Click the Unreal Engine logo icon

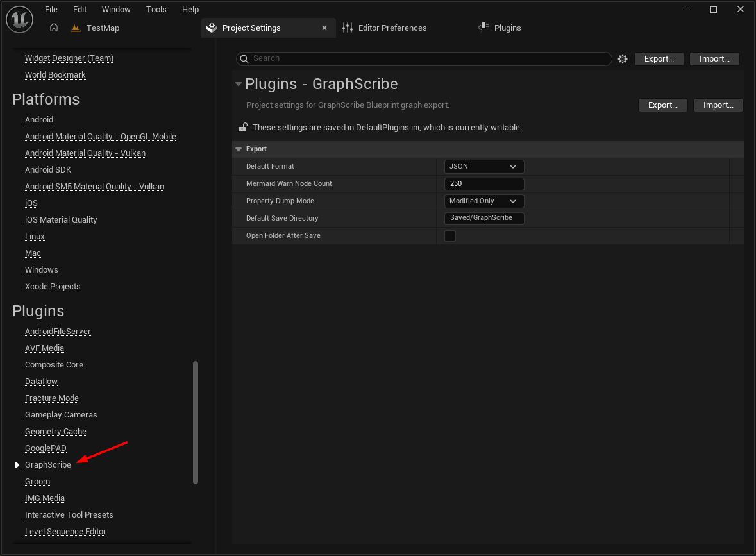[x=19, y=19]
